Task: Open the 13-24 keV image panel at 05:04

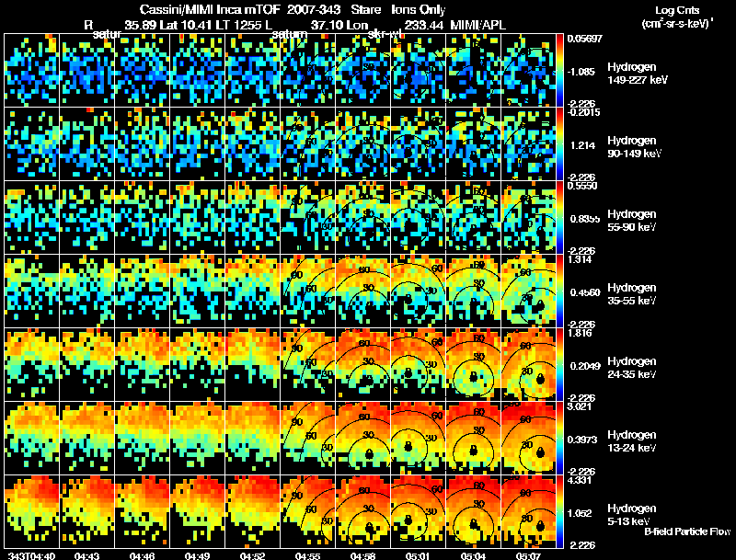Action: pyautogui.click(x=474, y=438)
